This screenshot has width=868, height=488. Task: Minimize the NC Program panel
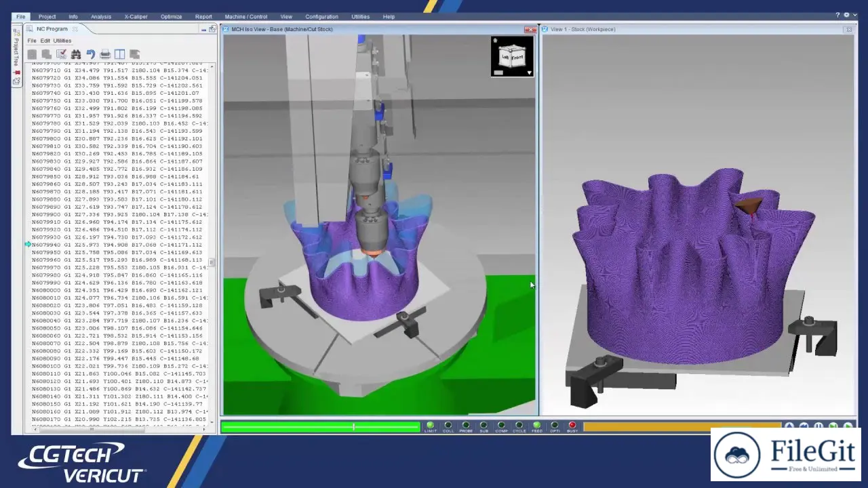(x=203, y=29)
